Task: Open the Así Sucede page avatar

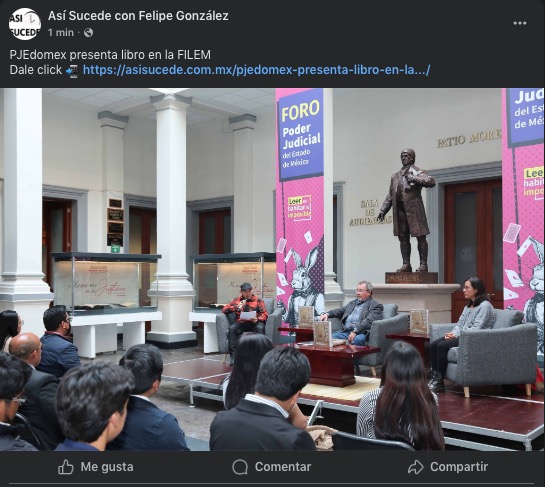Action: [x=25, y=24]
